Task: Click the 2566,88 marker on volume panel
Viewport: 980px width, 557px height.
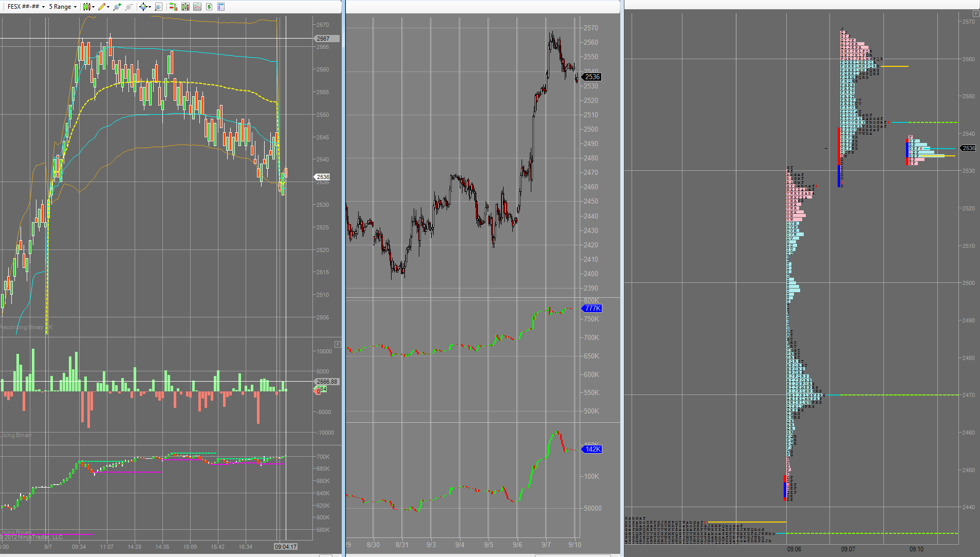Action: [326, 382]
